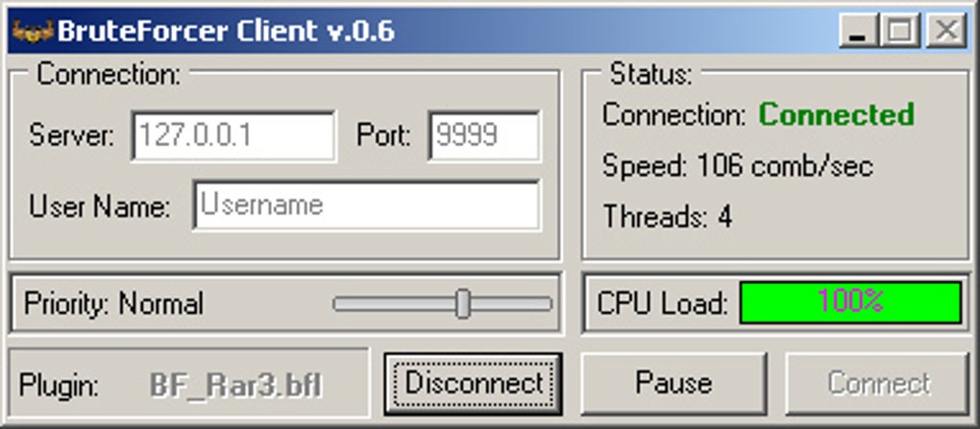Screen dimensions: 980x429
Task: Click the Threads: 4 status text
Action: (667, 217)
